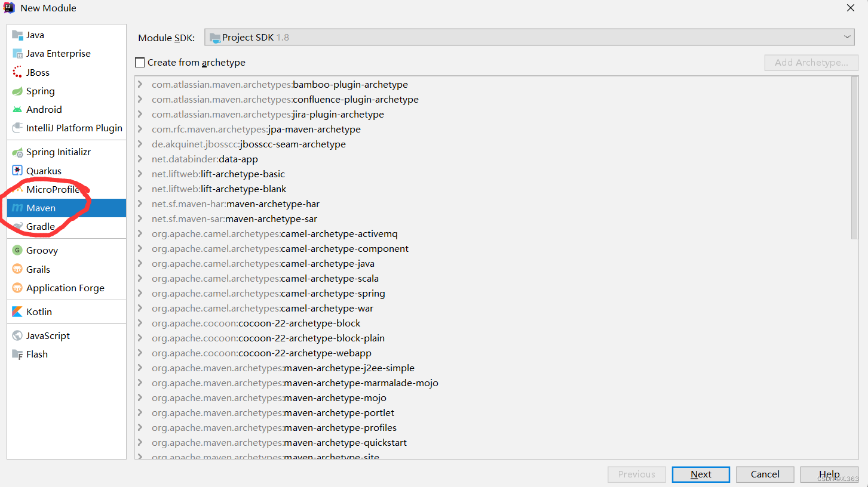Choose the JBoss icon
The image size is (868, 487).
(x=17, y=72)
